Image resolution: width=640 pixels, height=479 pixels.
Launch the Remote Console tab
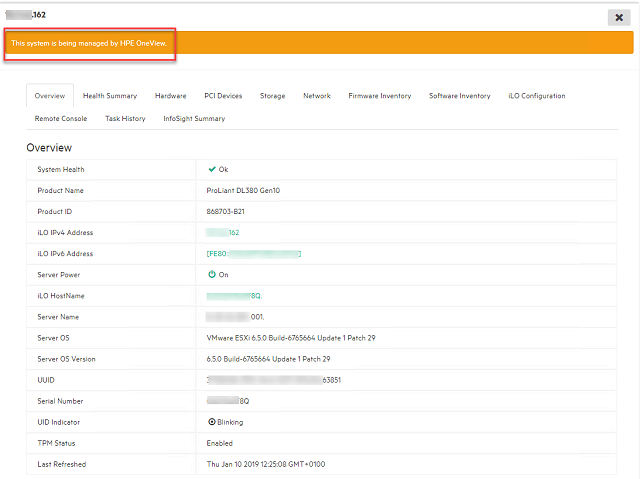coord(61,118)
